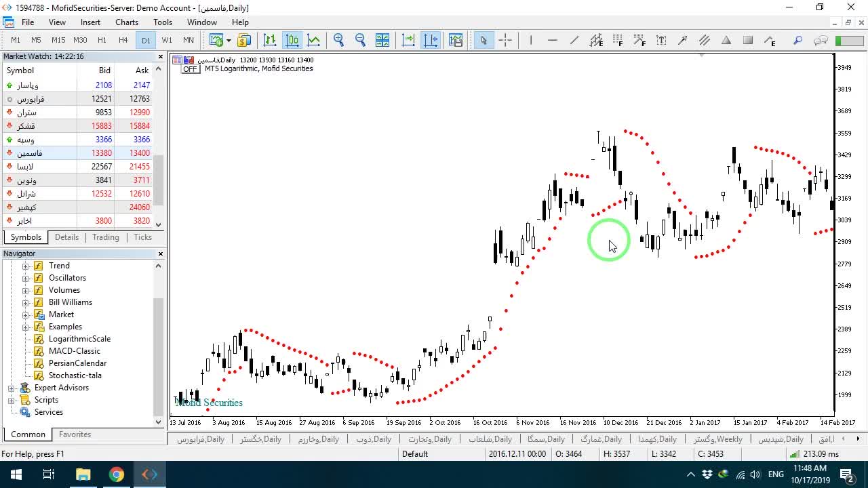Image resolution: width=868 pixels, height=488 pixels.
Task: Expand the Bill Williams folder
Action: pos(26,302)
